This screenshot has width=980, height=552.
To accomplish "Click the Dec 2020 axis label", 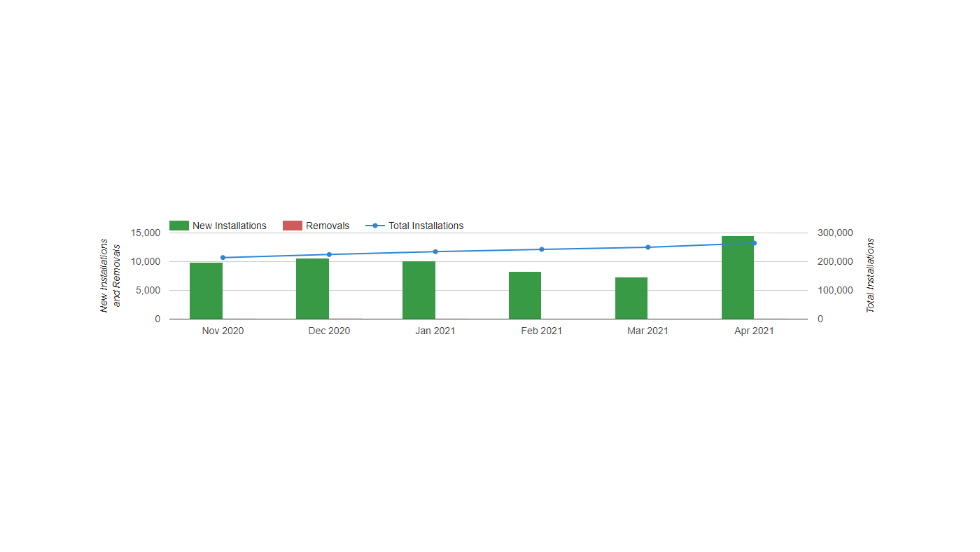I will pyautogui.click(x=329, y=331).
